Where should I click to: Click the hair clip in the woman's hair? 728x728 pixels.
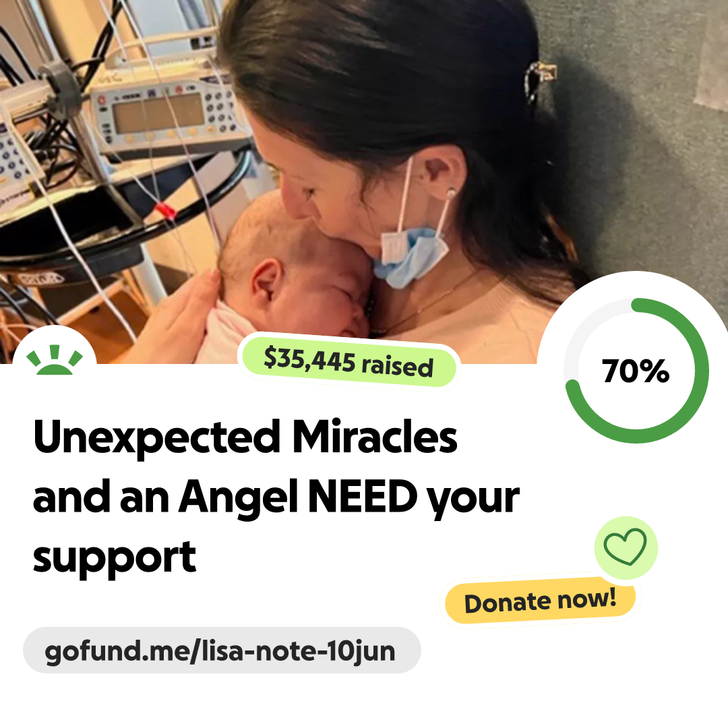pos(540,78)
